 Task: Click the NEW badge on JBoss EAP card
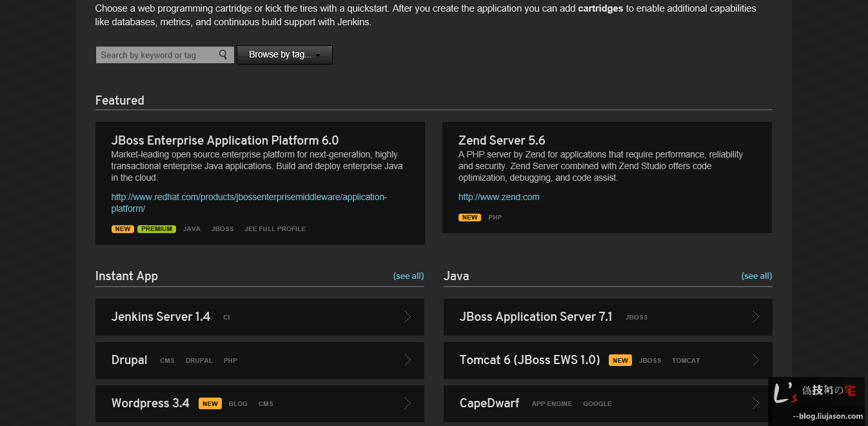tap(123, 229)
